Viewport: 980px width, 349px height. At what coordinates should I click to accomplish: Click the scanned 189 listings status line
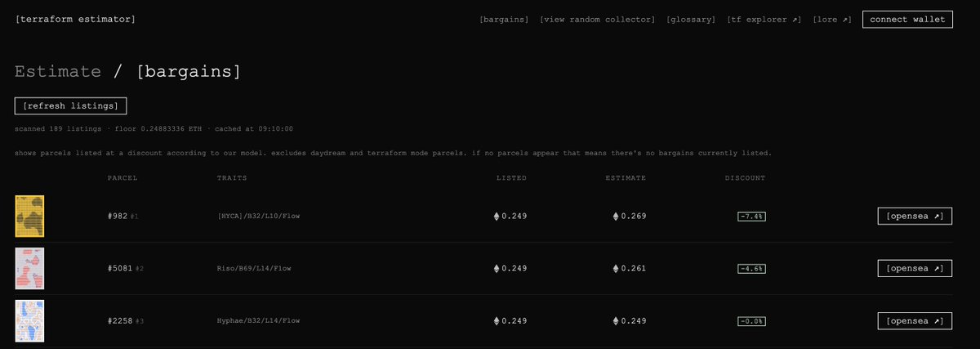coord(154,128)
